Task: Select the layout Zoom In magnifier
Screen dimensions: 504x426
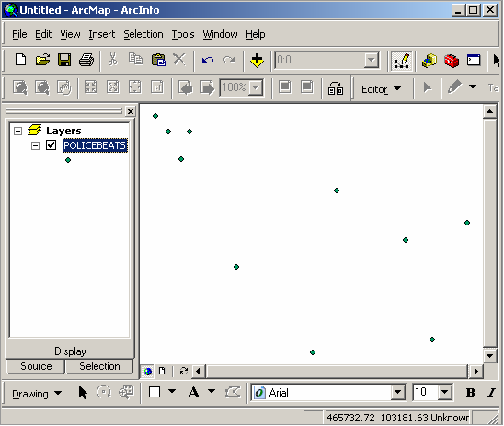Action: click(x=20, y=87)
